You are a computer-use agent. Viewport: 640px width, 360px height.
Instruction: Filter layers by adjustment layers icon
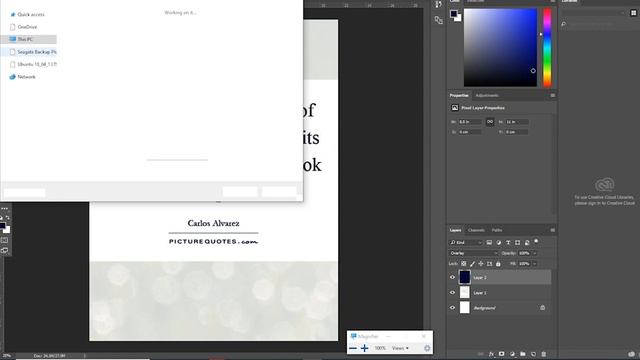click(498, 242)
